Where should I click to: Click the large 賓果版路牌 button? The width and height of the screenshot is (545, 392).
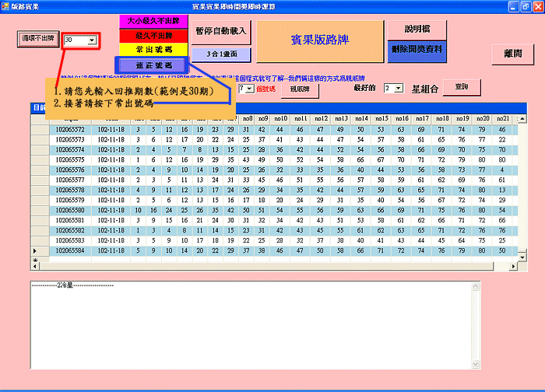coord(320,40)
